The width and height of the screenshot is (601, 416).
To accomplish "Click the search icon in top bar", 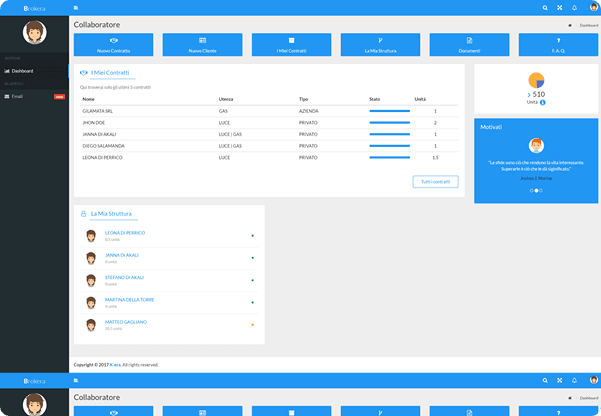I will click(545, 8).
